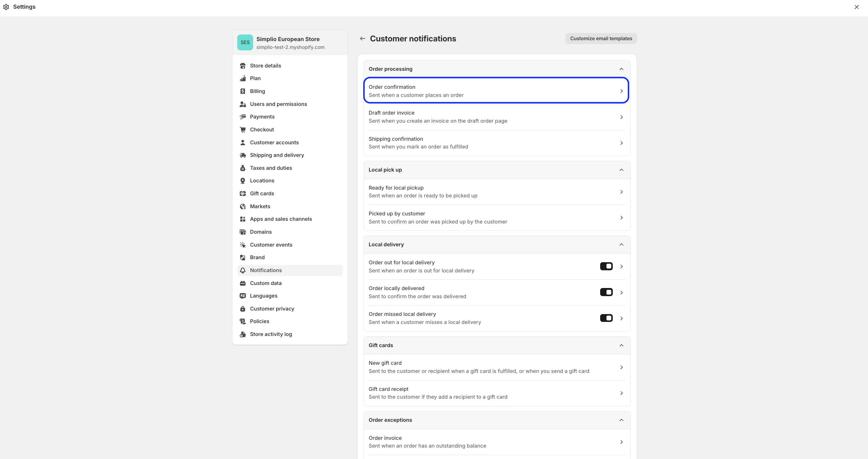Collapse the Gift cards section
This screenshot has height=459, width=868.
(x=621, y=345)
